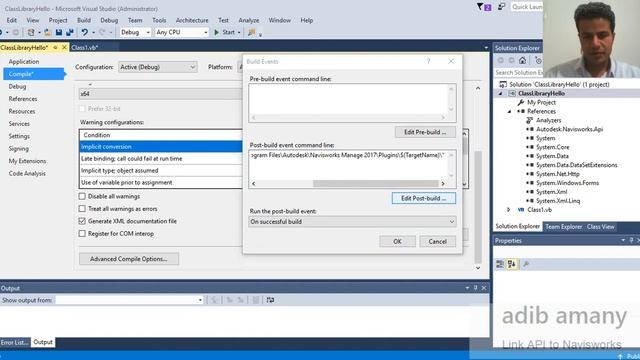Collapse the ClassLibraryHello project node

(x=500, y=93)
